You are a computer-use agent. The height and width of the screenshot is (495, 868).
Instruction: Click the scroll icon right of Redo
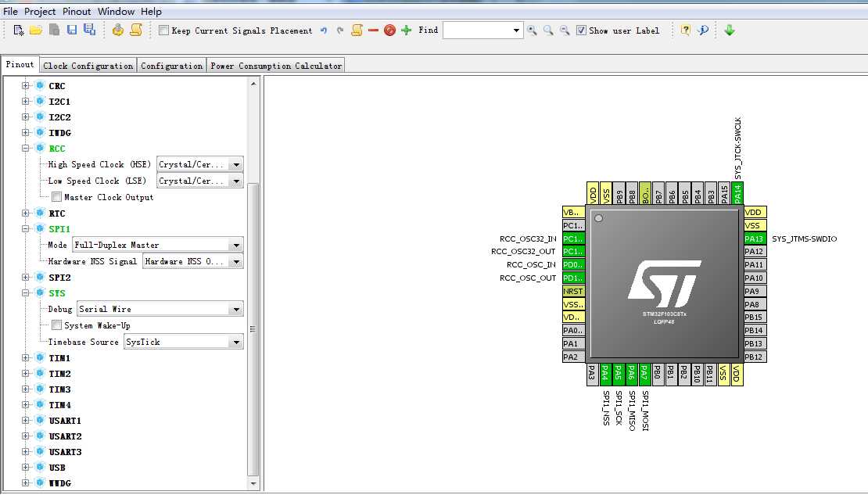[357, 30]
